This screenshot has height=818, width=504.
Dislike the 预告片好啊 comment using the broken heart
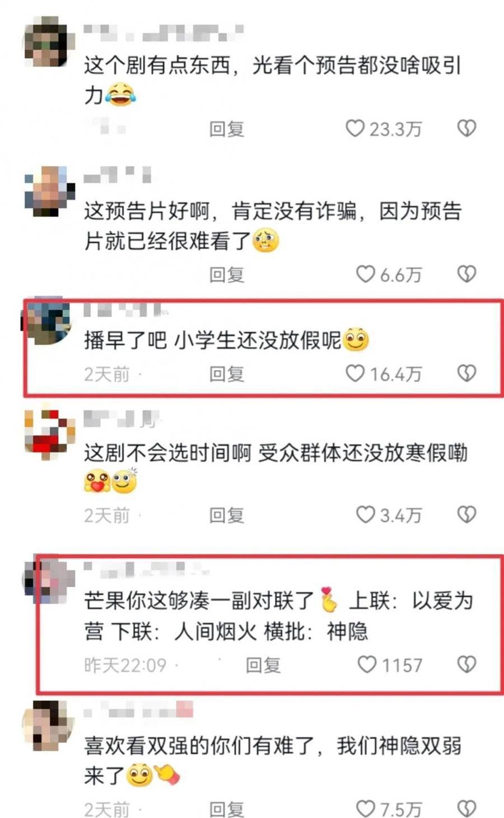pyautogui.click(x=466, y=274)
